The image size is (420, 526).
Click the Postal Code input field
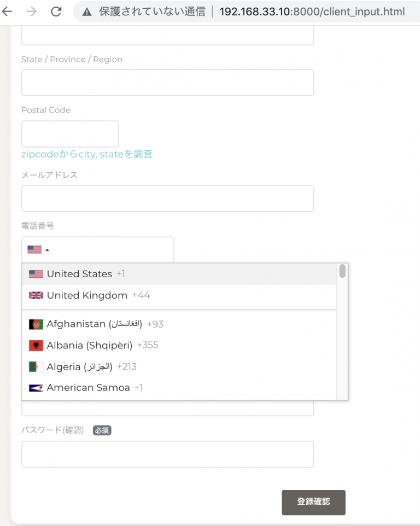[70, 133]
